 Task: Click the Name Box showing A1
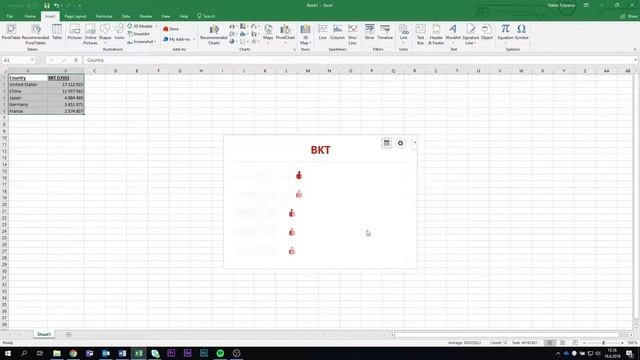point(18,60)
